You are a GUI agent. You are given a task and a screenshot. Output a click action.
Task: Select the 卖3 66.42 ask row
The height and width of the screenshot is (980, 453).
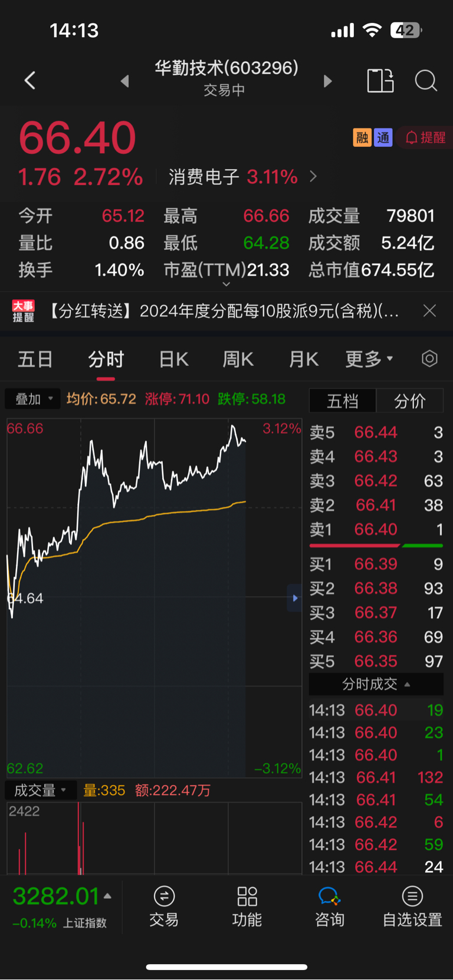tap(376, 481)
